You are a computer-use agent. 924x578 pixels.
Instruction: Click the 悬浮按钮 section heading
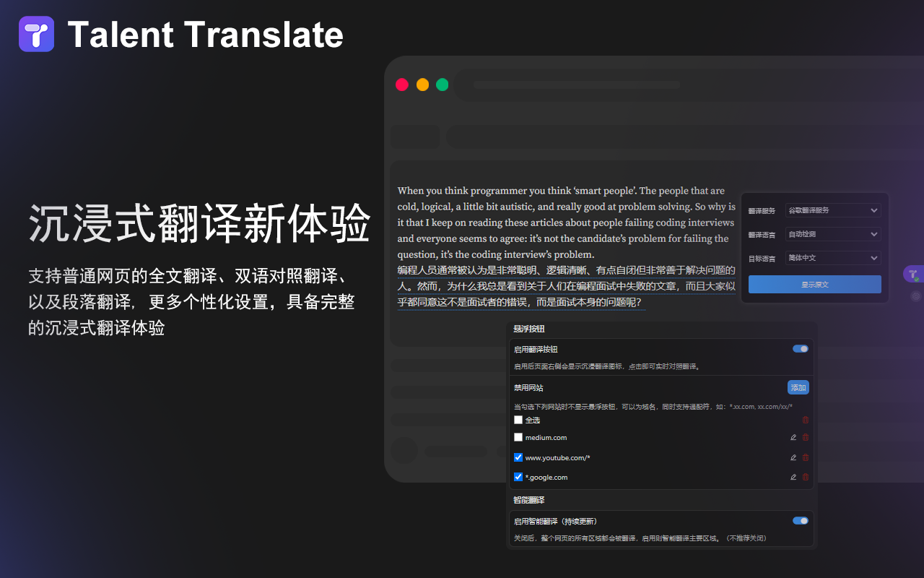click(528, 329)
